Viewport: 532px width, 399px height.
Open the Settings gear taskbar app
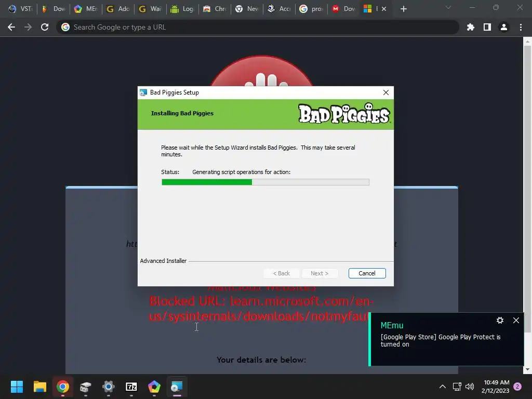(x=109, y=387)
